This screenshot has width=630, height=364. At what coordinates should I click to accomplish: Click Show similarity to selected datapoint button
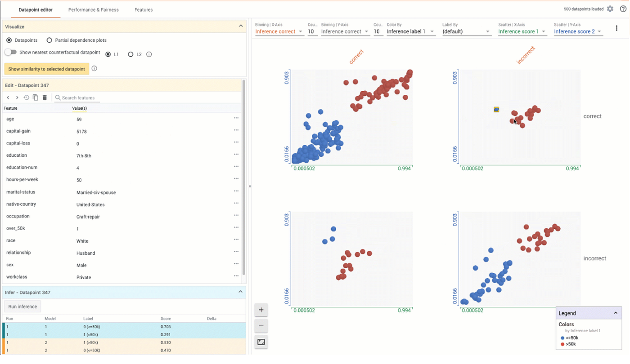coord(47,69)
